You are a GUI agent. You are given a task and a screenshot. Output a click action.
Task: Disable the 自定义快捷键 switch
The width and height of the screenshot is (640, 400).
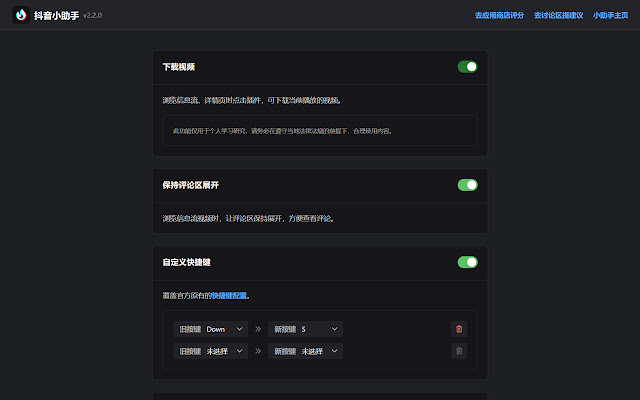(467, 262)
